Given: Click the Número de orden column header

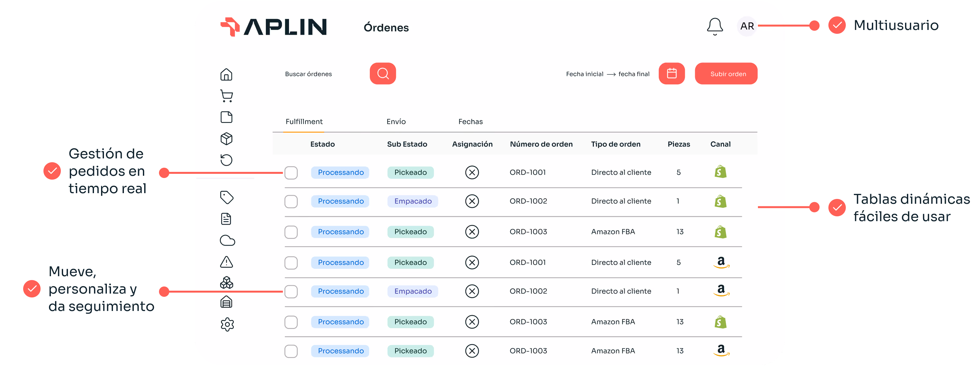Looking at the screenshot, I should (x=541, y=144).
